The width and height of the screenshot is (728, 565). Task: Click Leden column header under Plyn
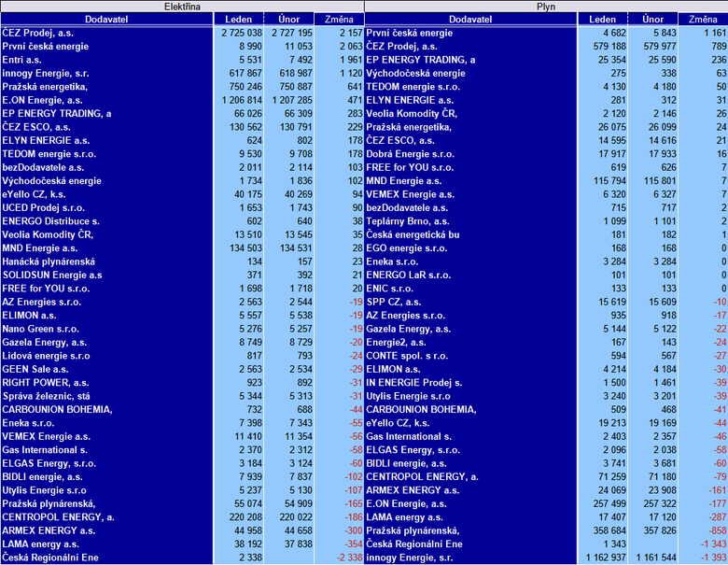pyautogui.click(x=603, y=19)
